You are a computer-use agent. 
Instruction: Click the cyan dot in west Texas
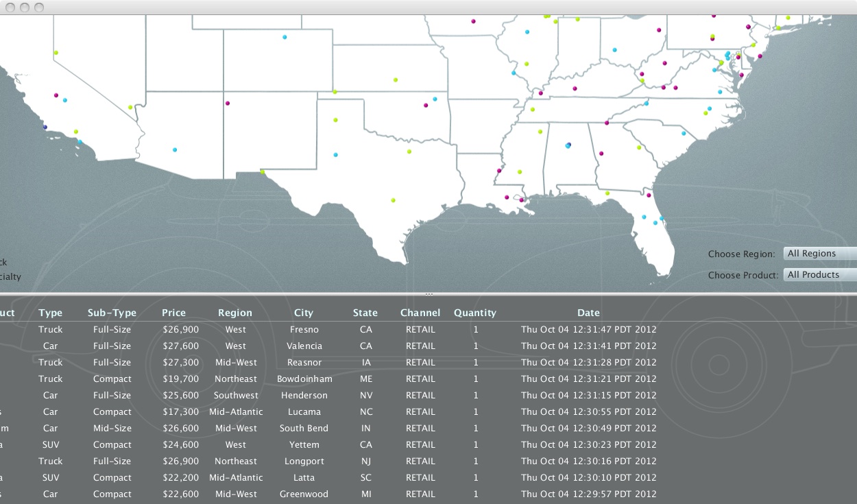pyautogui.click(x=335, y=155)
